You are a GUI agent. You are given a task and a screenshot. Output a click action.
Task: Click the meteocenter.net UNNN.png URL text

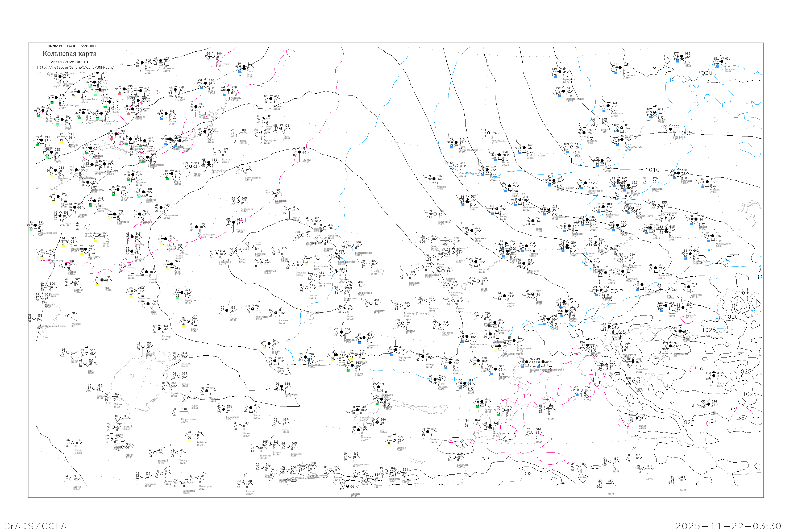tap(75, 67)
